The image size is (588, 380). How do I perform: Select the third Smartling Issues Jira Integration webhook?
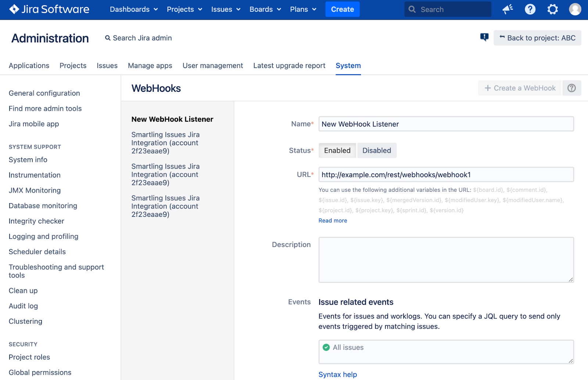[x=165, y=206]
